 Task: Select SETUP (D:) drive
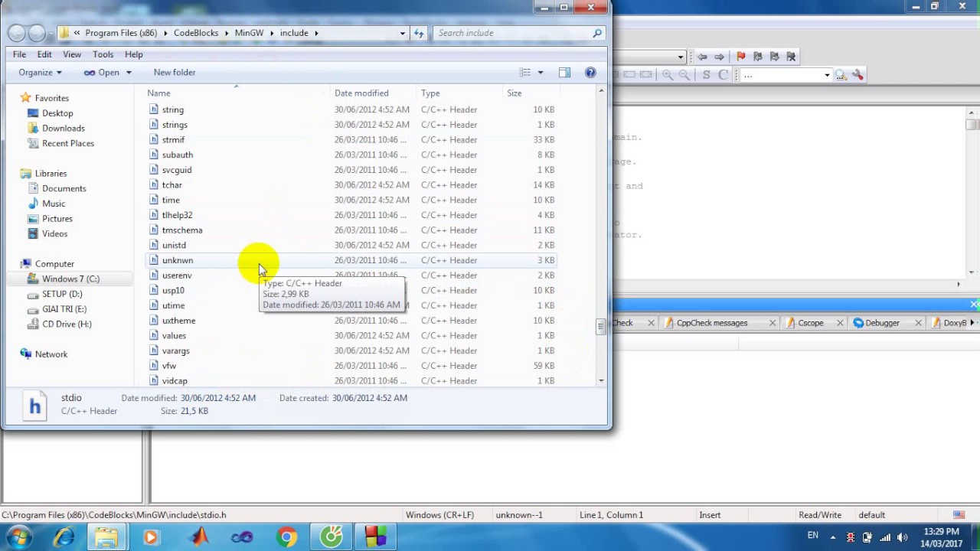tap(62, 294)
